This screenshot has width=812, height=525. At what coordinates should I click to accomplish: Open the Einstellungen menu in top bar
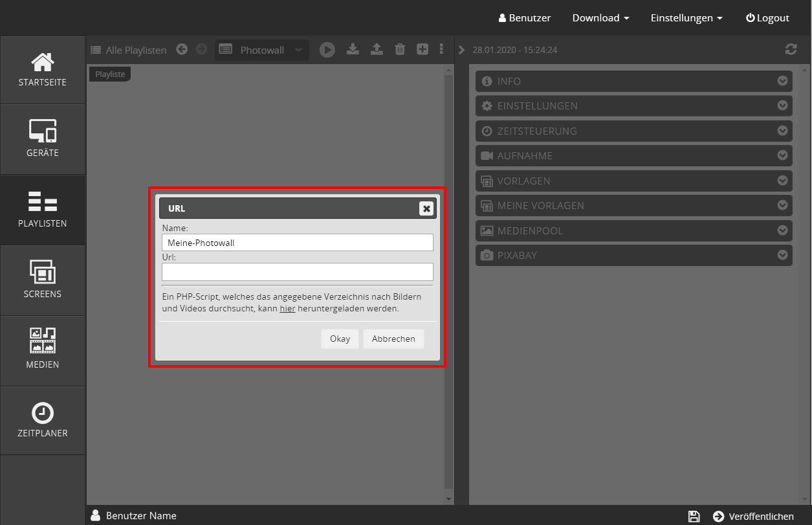[686, 18]
